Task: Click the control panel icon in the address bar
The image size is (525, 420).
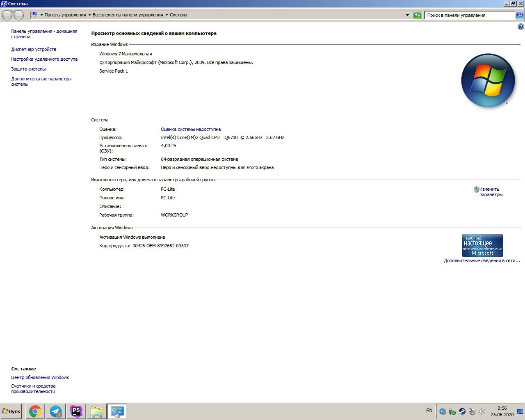Action: tap(34, 15)
